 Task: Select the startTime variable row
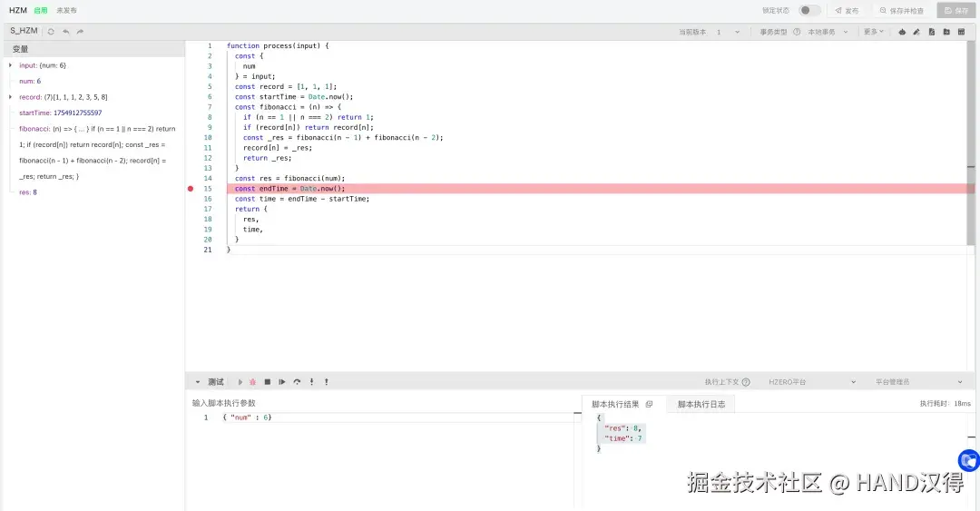click(x=61, y=113)
